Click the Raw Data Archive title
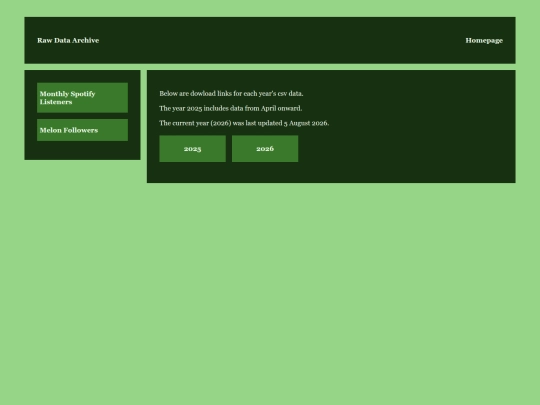 [x=68, y=40]
